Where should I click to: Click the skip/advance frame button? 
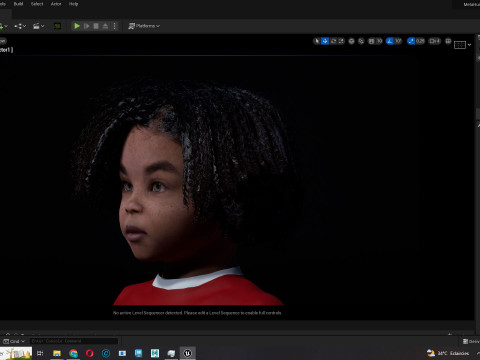tap(87, 26)
